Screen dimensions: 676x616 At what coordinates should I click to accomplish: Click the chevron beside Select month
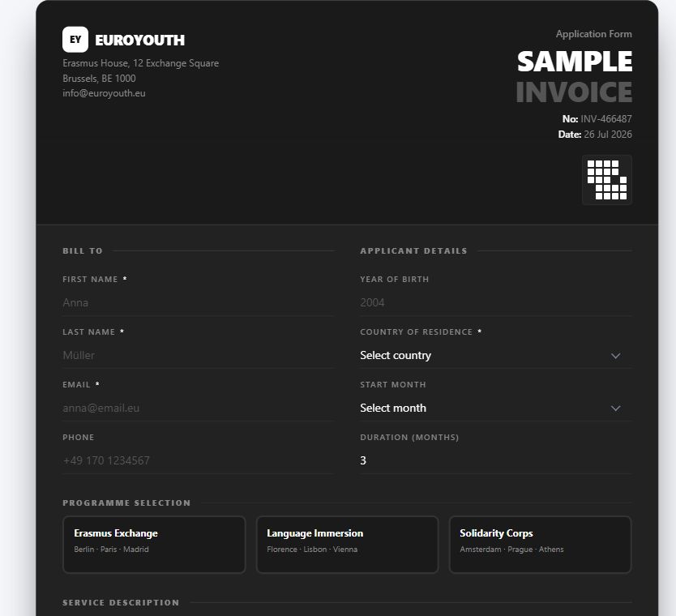(616, 409)
